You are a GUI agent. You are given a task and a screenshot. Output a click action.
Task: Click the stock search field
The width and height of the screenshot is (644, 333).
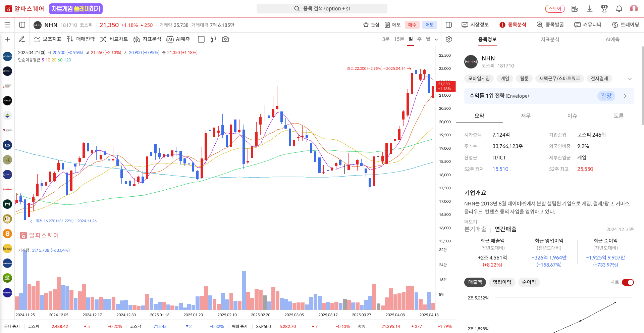[x=322, y=9]
